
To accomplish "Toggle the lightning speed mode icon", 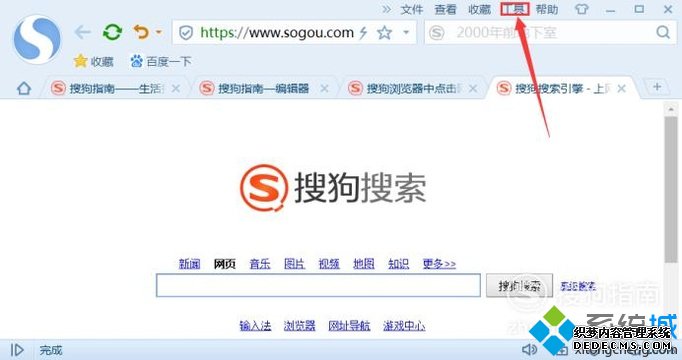I will pyautogui.click(x=363, y=33).
